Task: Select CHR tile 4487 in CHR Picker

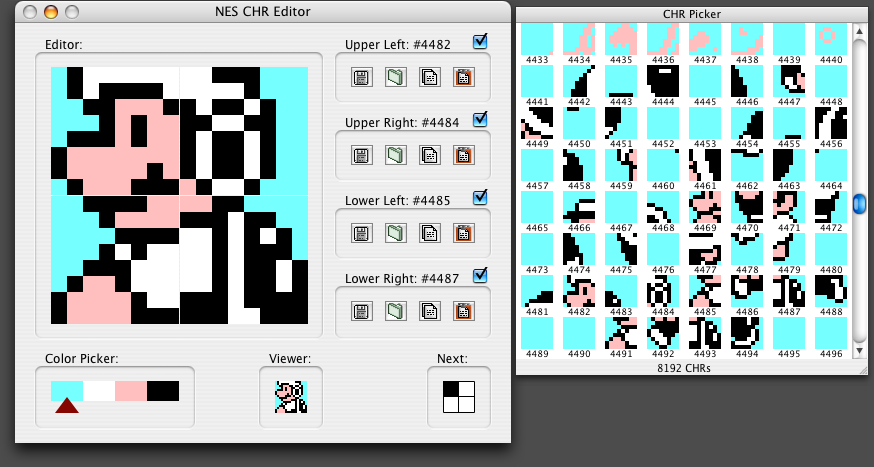Action: pyautogui.click(x=789, y=291)
